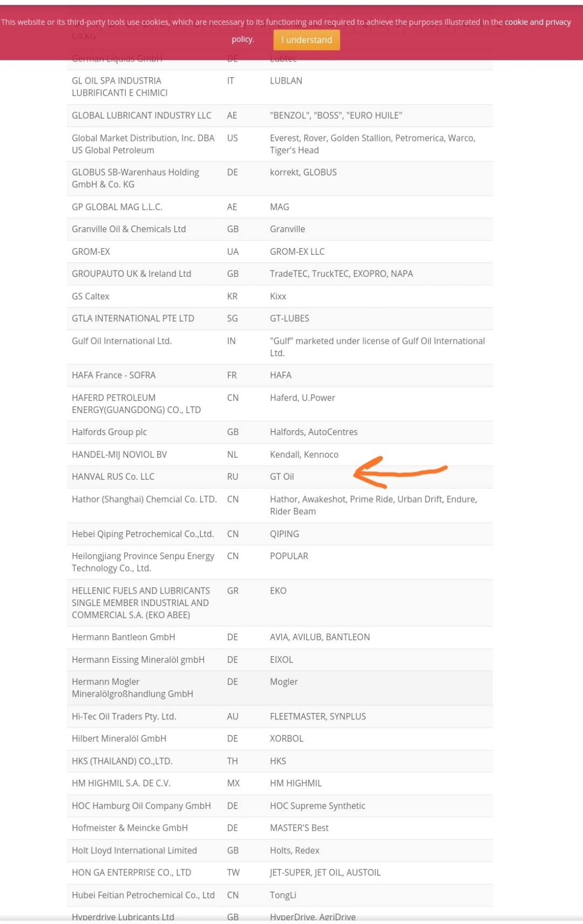Click the GTLA INTERNATIONAL PTE LTD entry
Viewport: 583px width, 924px height.
click(x=133, y=318)
